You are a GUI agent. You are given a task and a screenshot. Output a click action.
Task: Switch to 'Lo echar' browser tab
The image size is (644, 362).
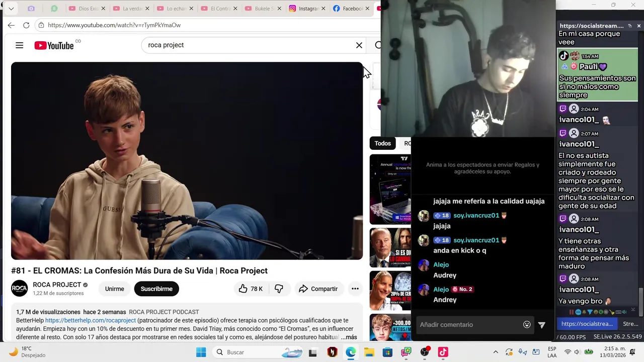click(176, 9)
